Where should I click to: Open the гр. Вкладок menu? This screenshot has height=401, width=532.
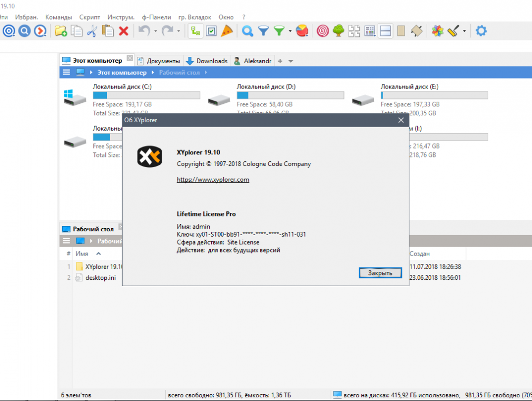pyautogui.click(x=195, y=17)
